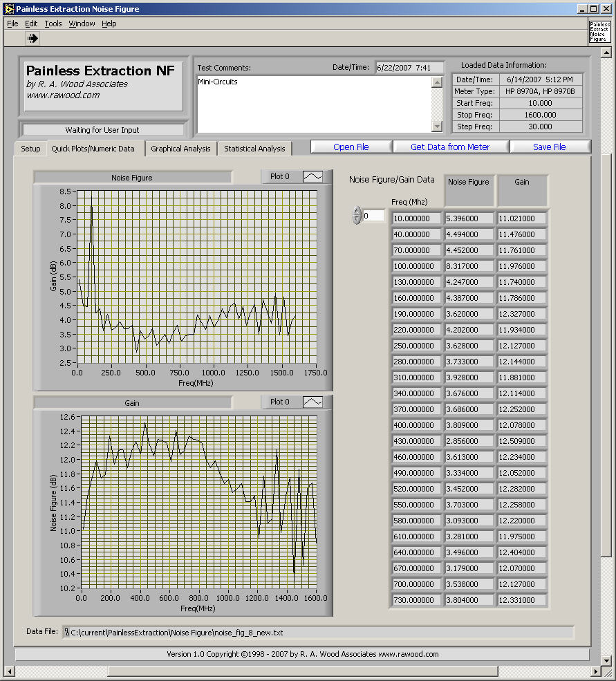This screenshot has height=681, width=616.
Task: Click the Noise Figure graph title label
Action: pyautogui.click(x=132, y=178)
